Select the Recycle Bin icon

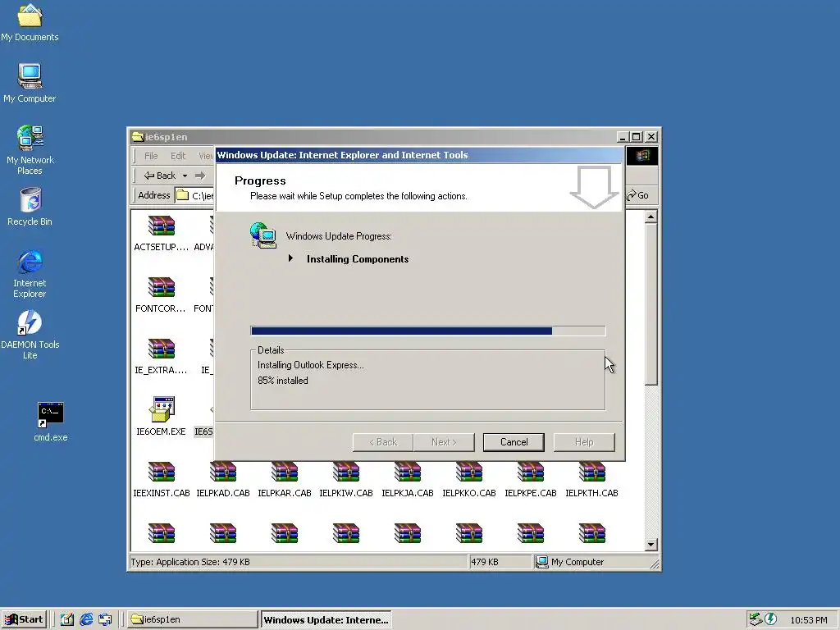pos(30,206)
